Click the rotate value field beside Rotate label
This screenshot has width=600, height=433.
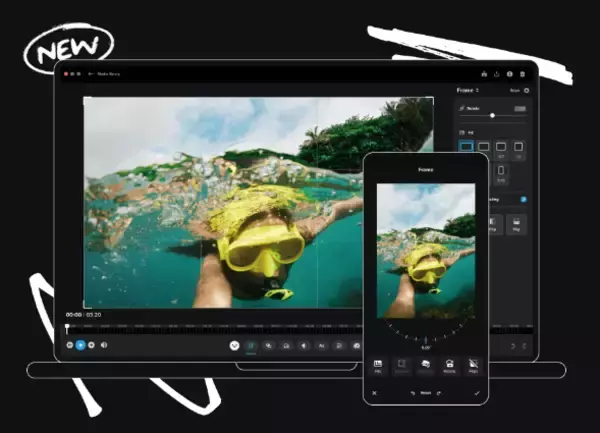tap(520, 109)
